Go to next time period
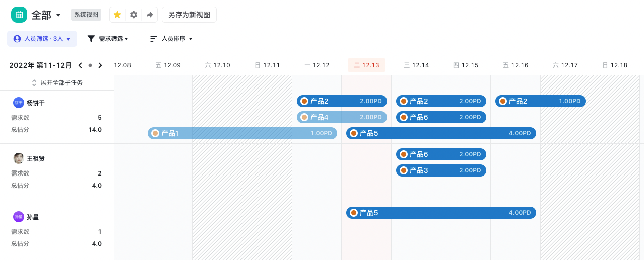Viewport: 644px width, 263px height. click(100, 65)
